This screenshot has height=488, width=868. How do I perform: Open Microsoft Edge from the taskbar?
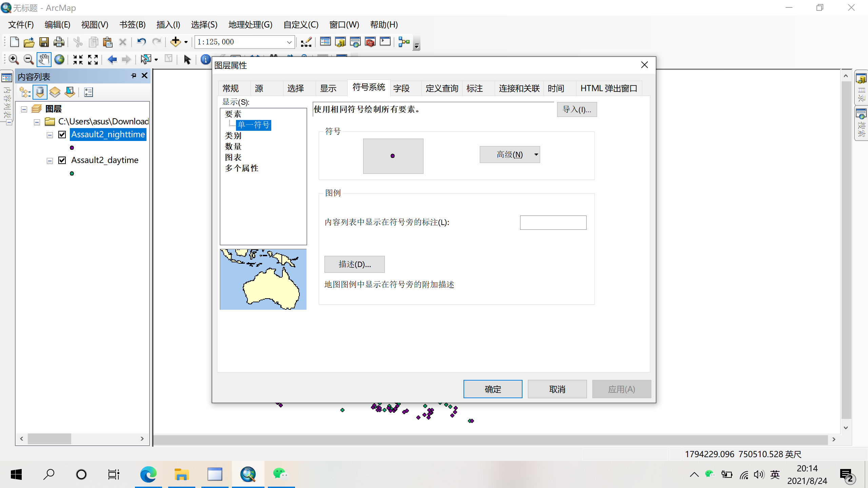148,474
